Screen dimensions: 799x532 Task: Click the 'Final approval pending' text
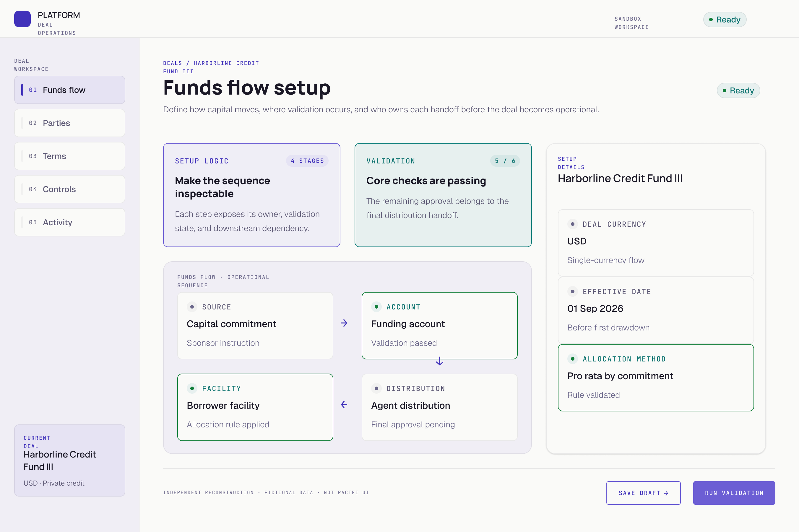pos(413,424)
